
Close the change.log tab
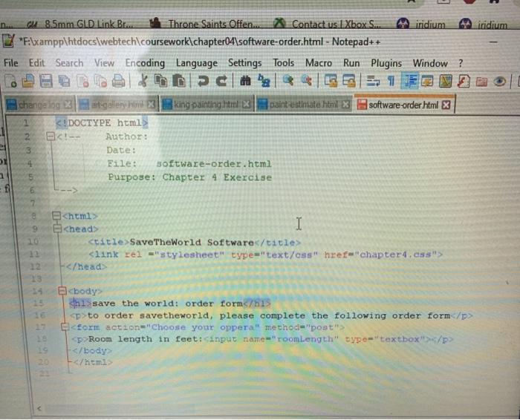[68, 105]
